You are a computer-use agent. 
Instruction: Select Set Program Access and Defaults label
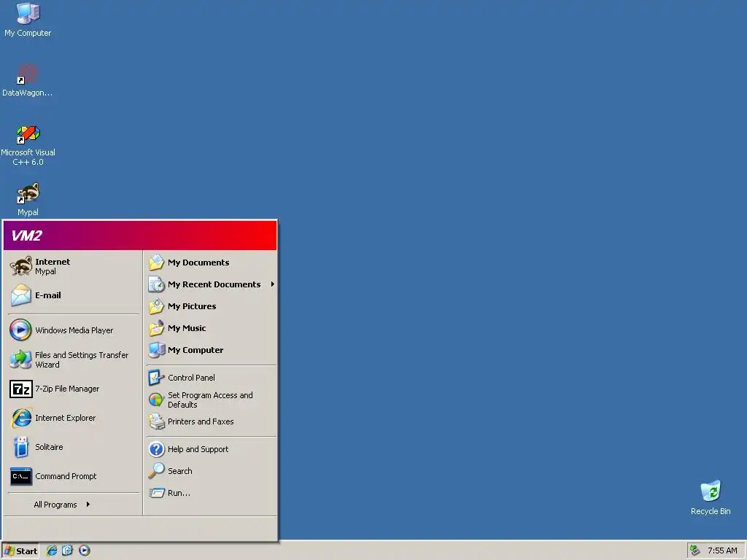pyautogui.click(x=210, y=400)
